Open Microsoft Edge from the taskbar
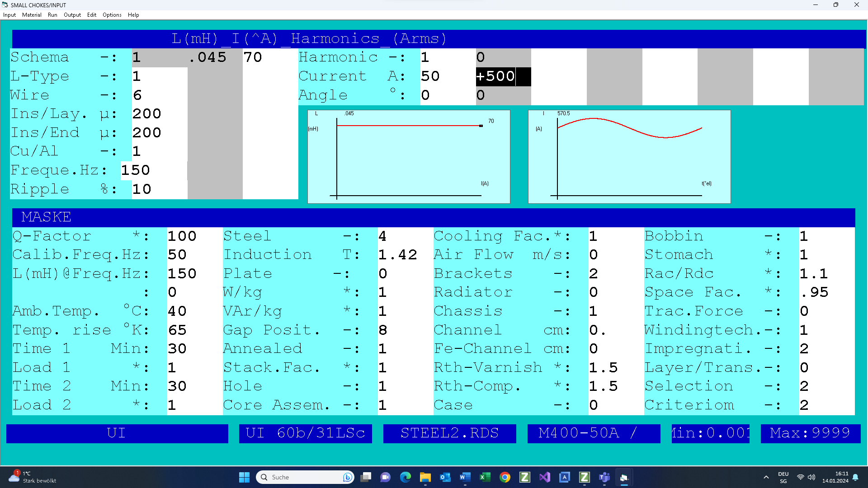868x488 pixels. 406,477
